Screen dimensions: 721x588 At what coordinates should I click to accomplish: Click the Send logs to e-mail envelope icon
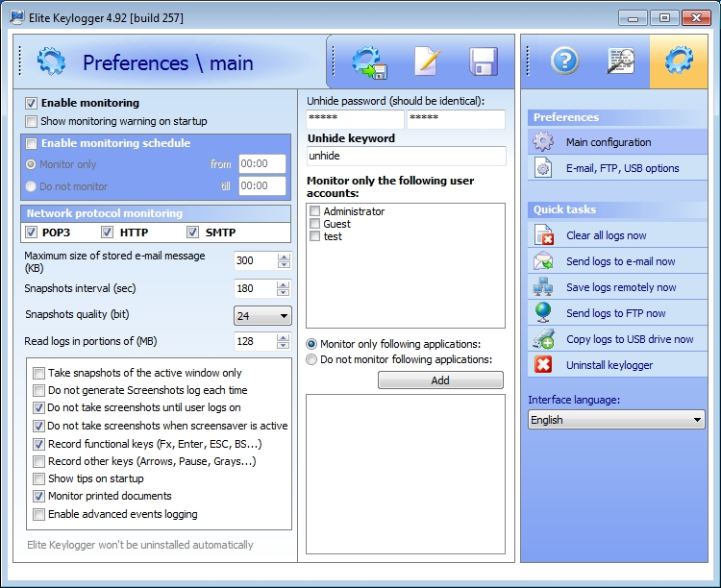[x=543, y=261]
